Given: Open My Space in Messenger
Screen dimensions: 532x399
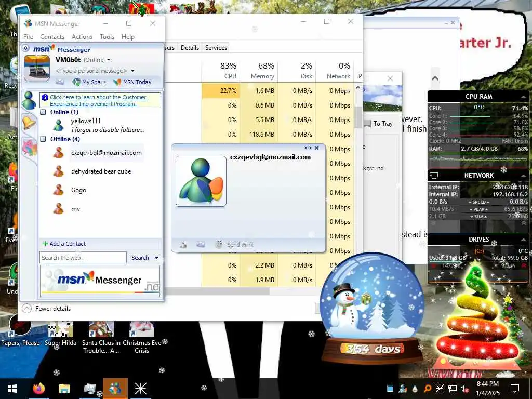Looking at the screenshot, I should [x=89, y=82].
